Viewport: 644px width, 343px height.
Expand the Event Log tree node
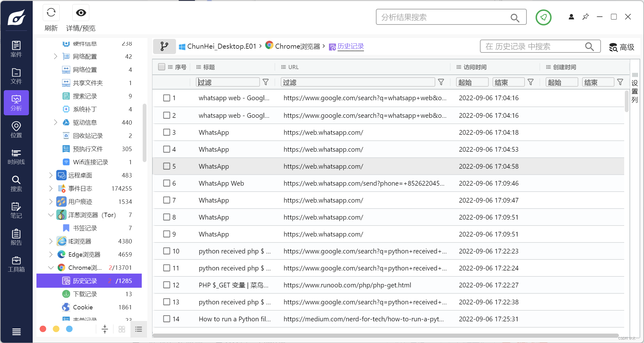(x=51, y=188)
